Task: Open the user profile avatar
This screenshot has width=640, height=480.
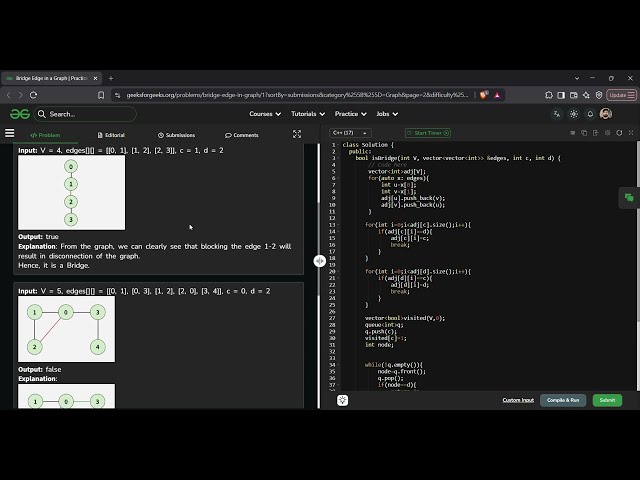Action: coord(606,114)
